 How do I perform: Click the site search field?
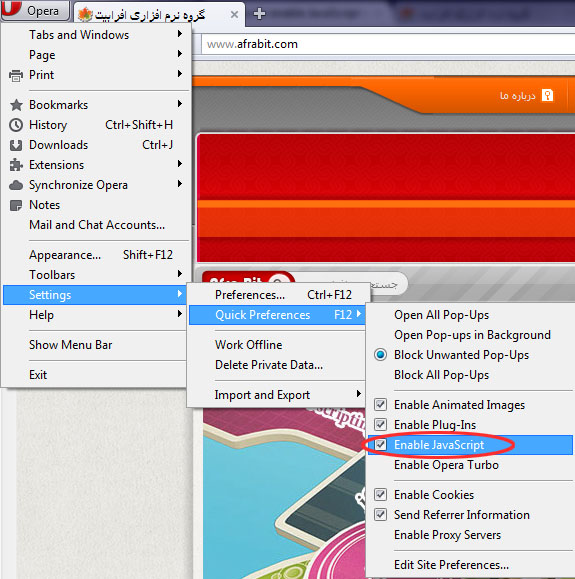tap(351, 284)
